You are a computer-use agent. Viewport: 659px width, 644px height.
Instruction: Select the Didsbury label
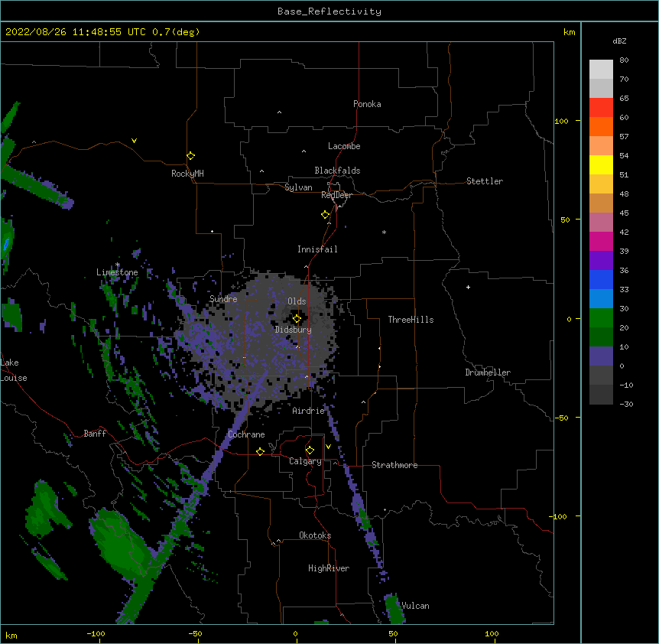[x=294, y=330]
